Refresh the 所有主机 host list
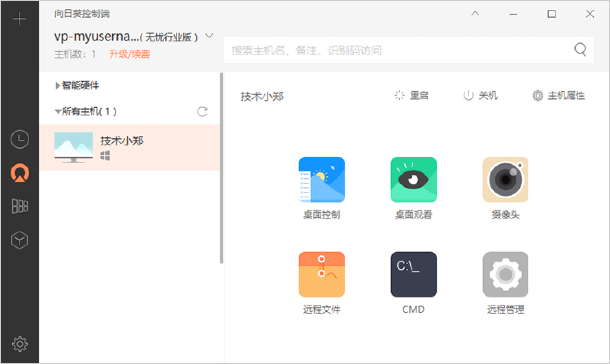 click(202, 111)
